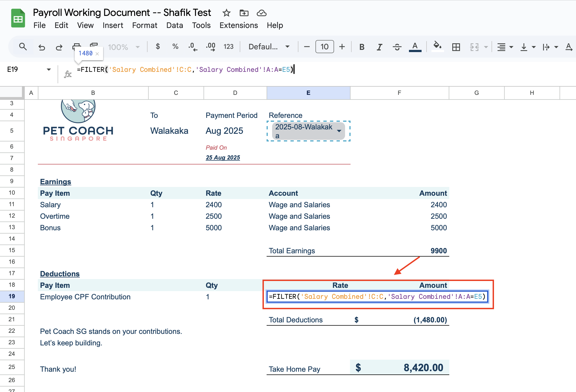Viewport: 576px width, 392px height.
Task: Select the Employee CPF Contribution cell
Action: click(93, 297)
